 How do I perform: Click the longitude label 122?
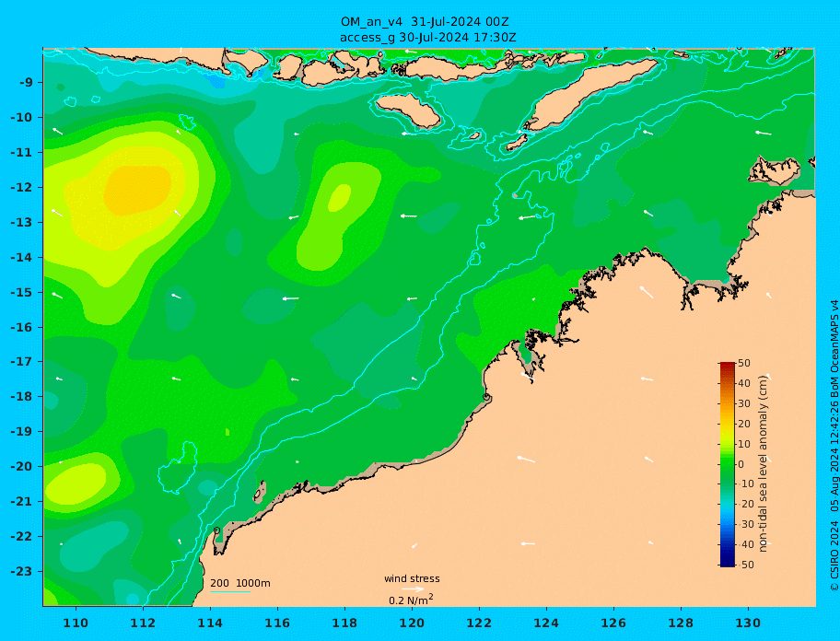(x=479, y=623)
